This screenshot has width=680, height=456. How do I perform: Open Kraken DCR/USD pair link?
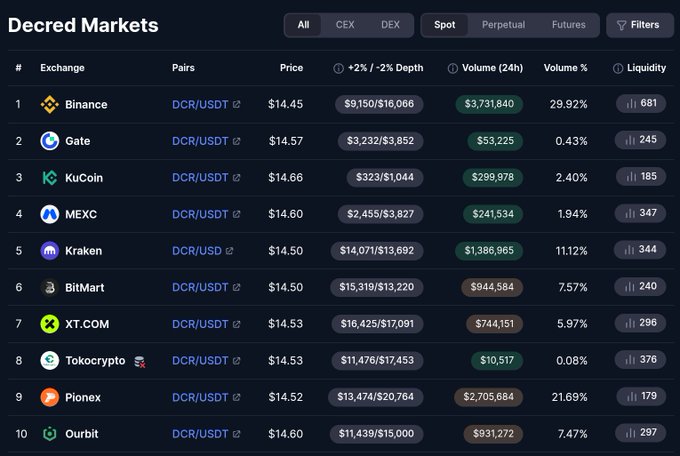pyautogui.click(x=196, y=251)
